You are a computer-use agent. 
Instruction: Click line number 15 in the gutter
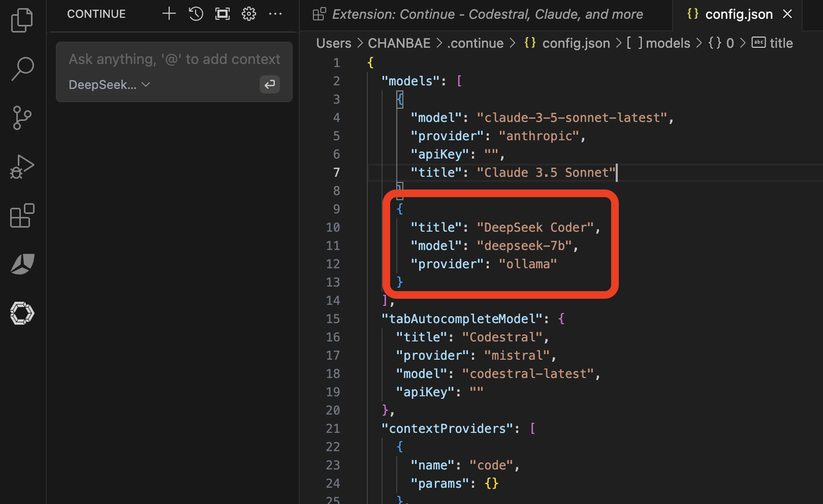[333, 319]
